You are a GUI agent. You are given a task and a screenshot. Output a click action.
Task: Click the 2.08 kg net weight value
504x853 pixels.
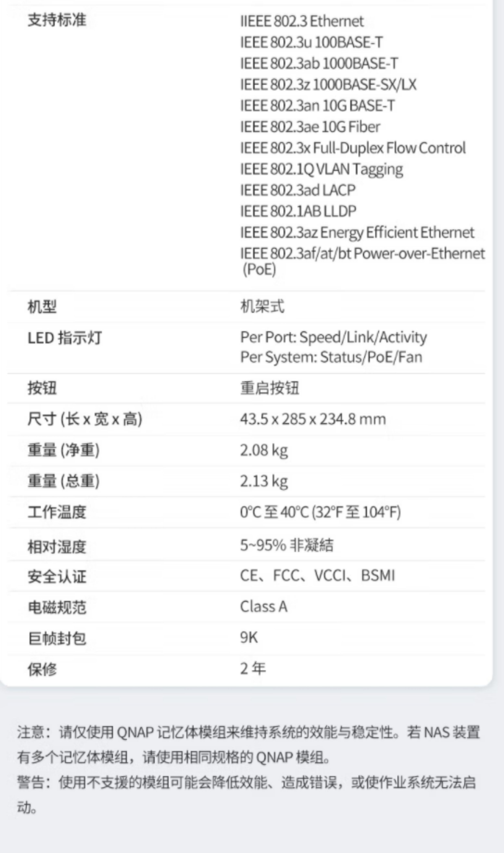coord(264,450)
